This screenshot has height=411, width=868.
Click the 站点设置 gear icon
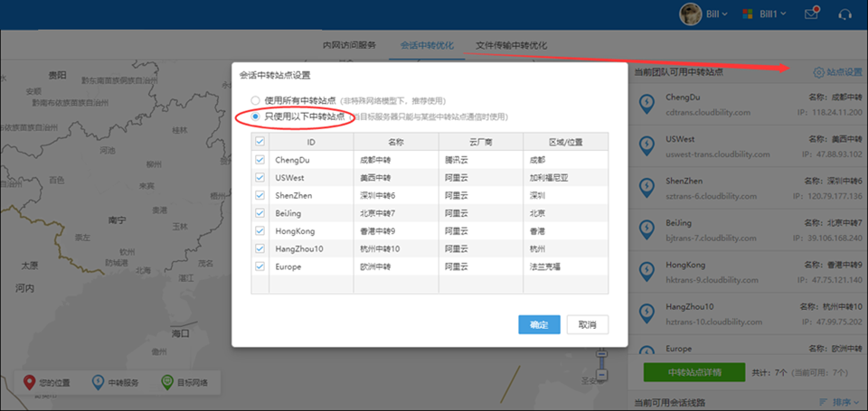pyautogui.click(x=818, y=72)
